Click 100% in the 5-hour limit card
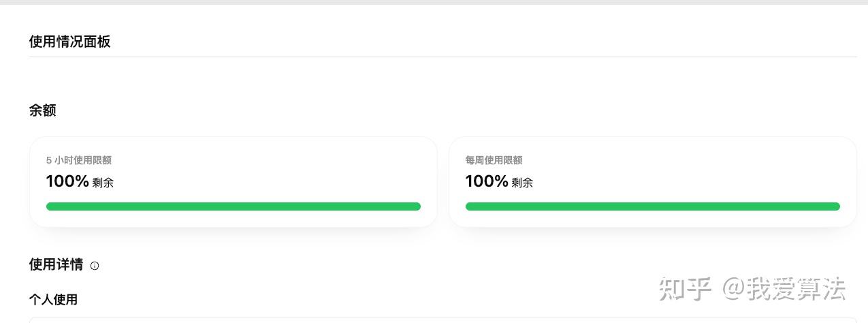The width and height of the screenshot is (868, 323). [67, 181]
